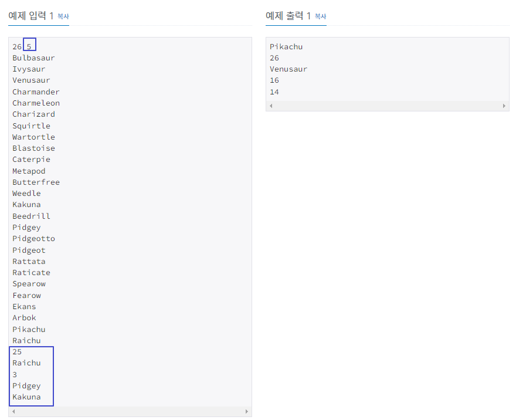Click 16 in the output box
Image resolution: width=516 pixels, height=420 pixels.
click(x=274, y=80)
